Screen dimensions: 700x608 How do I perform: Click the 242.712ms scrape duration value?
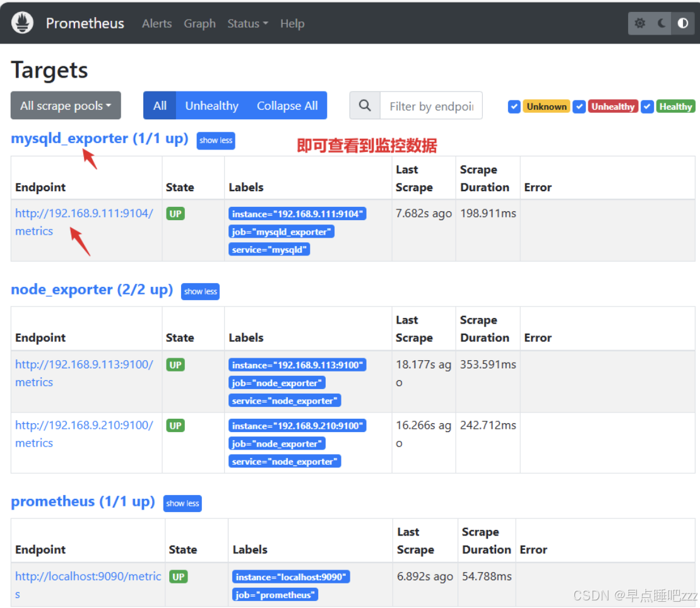click(488, 426)
